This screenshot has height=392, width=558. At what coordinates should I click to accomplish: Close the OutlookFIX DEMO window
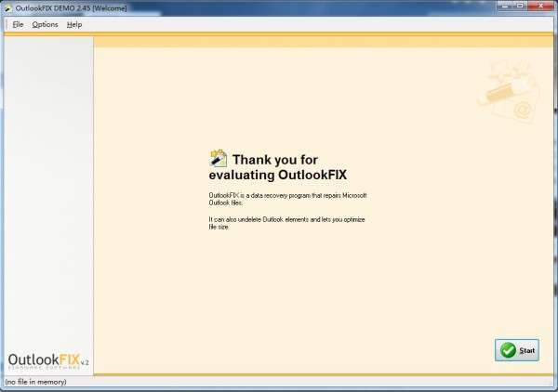point(540,6)
